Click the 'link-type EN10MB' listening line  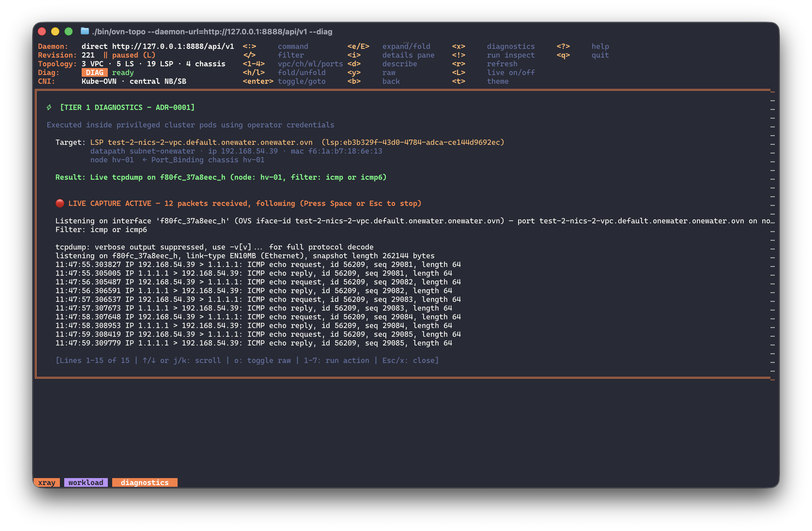click(245, 256)
